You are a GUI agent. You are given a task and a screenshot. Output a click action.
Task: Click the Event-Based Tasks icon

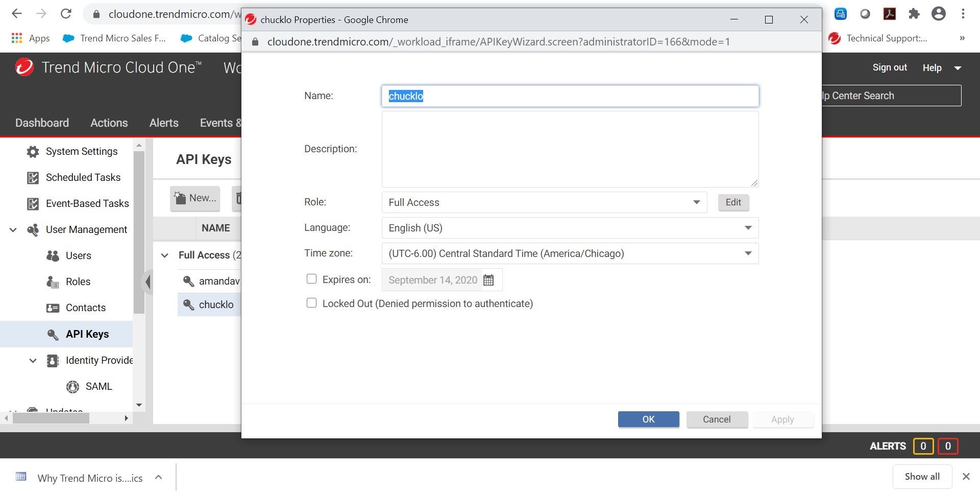[33, 204]
